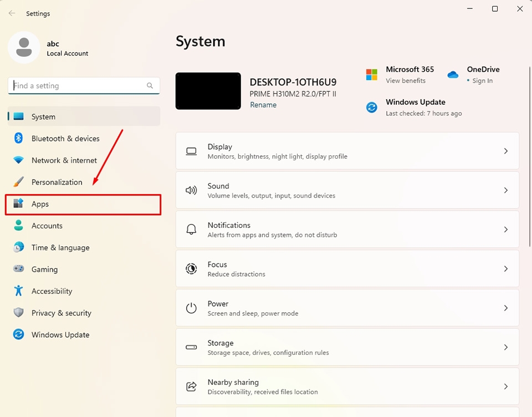Click the black desktop preview thumbnail

tap(208, 91)
